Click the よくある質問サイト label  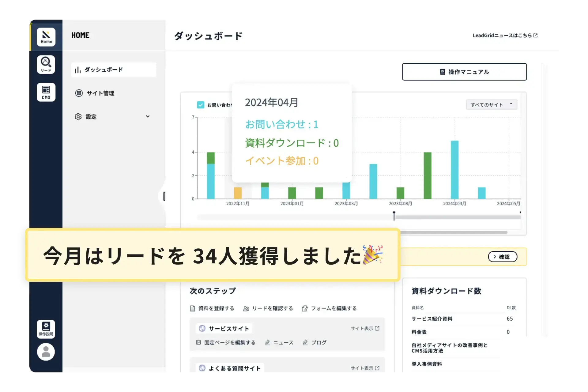pyautogui.click(x=235, y=368)
